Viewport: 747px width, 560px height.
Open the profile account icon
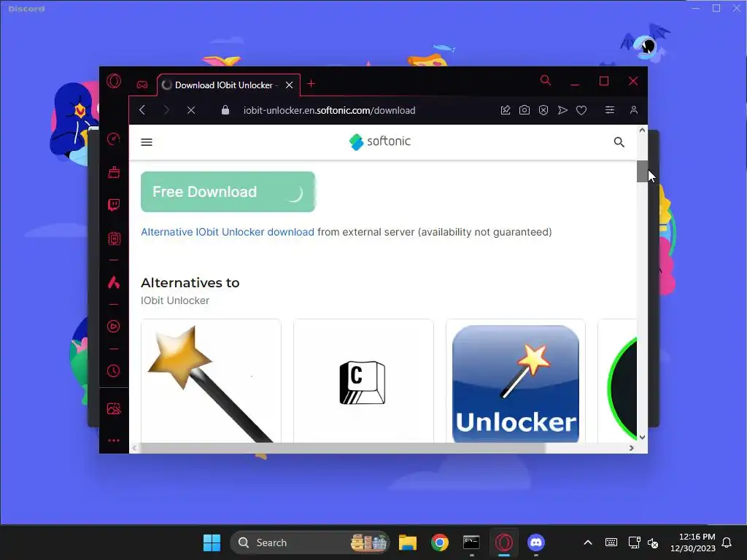[634, 110]
